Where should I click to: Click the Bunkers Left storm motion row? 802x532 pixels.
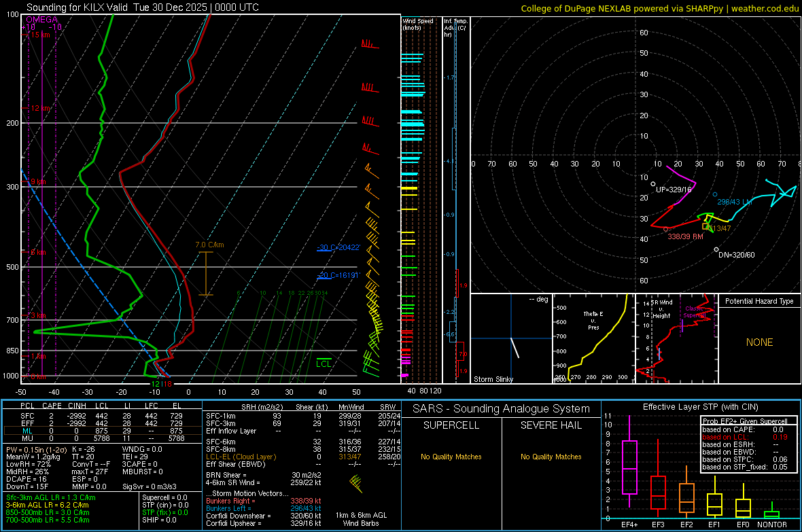pos(264,508)
